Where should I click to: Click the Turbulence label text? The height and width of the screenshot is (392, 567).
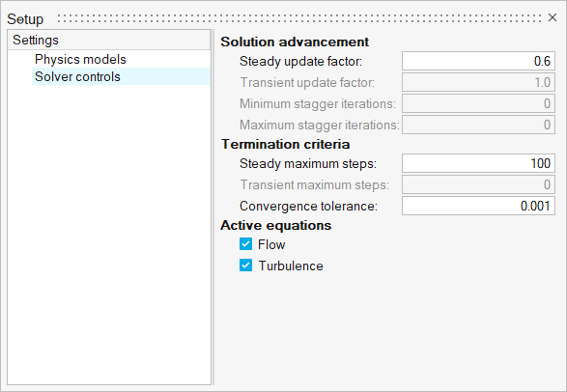click(291, 266)
